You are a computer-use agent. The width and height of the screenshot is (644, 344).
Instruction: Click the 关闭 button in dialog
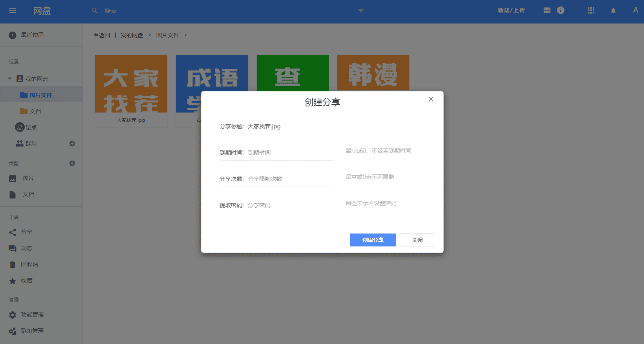pos(417,240)
